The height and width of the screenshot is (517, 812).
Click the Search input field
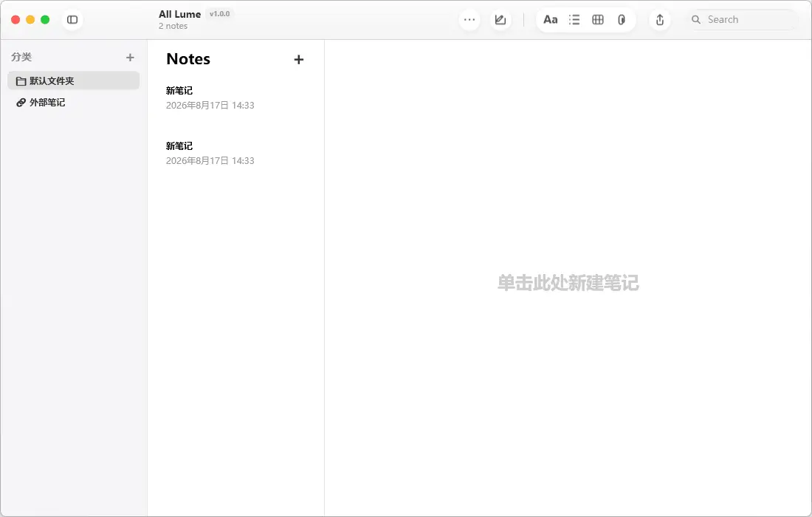click(x=744, y=20)
